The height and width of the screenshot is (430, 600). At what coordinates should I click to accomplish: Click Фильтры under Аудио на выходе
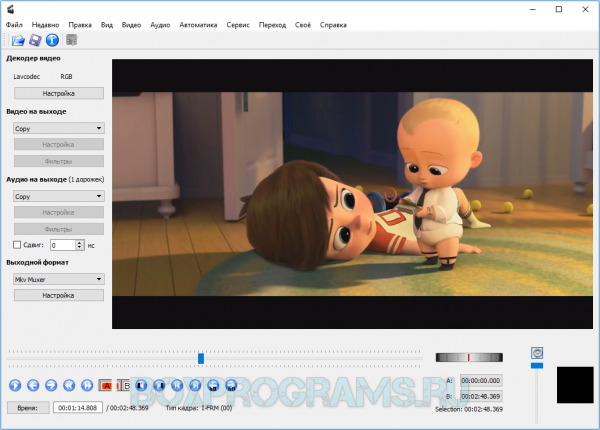click(59, 229)
